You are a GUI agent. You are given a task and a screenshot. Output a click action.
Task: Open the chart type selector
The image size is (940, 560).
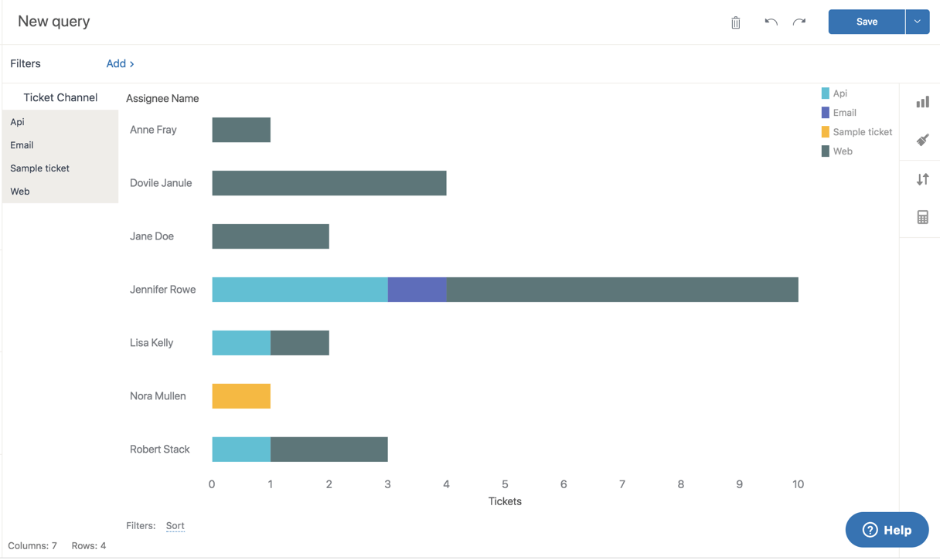[922, 101]
